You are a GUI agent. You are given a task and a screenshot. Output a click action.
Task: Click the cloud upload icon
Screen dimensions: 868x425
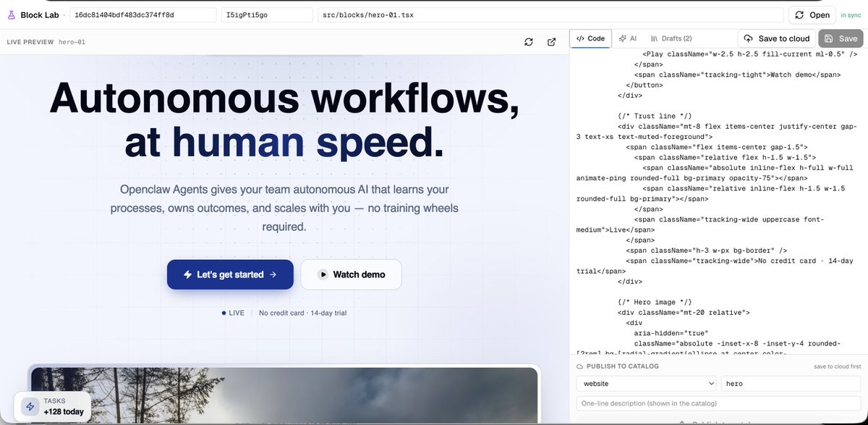(749, 38)
